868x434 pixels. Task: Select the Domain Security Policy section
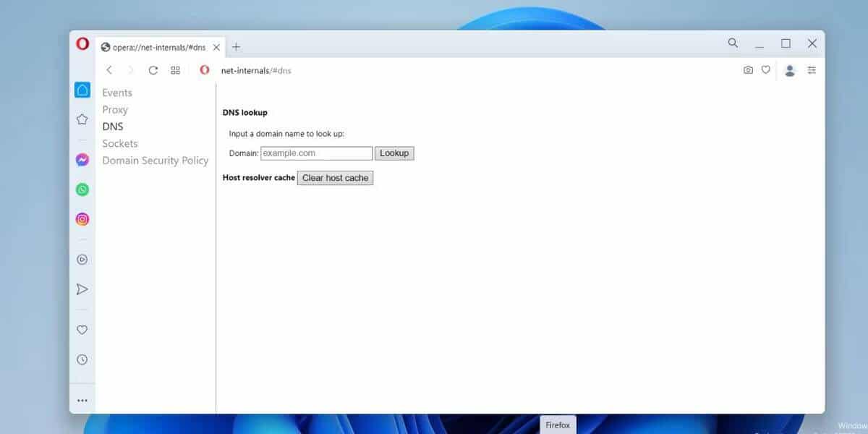coord(156,161)
